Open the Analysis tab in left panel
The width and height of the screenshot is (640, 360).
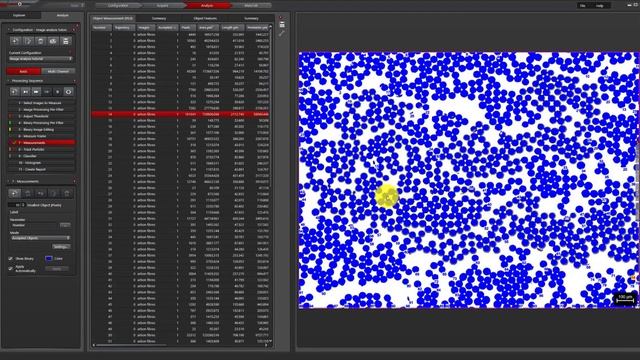[62, 15]
